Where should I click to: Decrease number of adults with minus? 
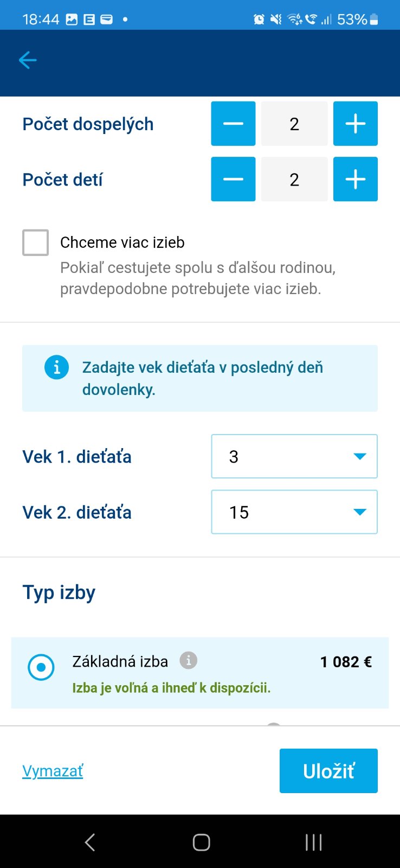coord(233,124)
